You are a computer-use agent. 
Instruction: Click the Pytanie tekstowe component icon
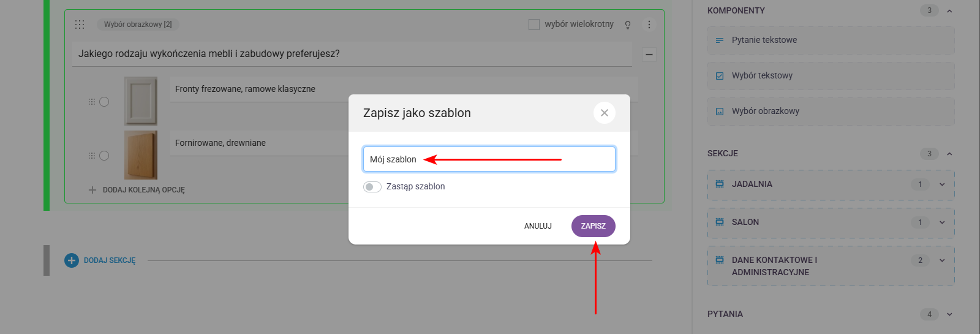click(720, 40)
